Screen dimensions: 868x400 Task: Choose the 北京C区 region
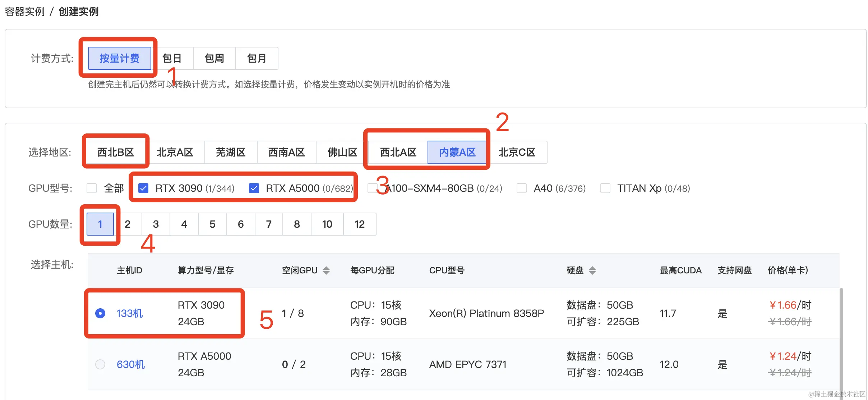point(517,152)
